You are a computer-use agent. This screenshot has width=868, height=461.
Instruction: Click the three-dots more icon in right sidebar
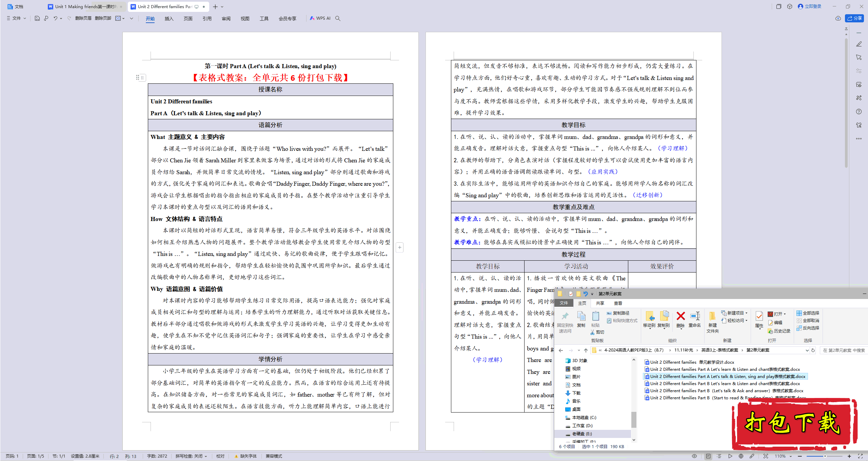click(859, 138)
